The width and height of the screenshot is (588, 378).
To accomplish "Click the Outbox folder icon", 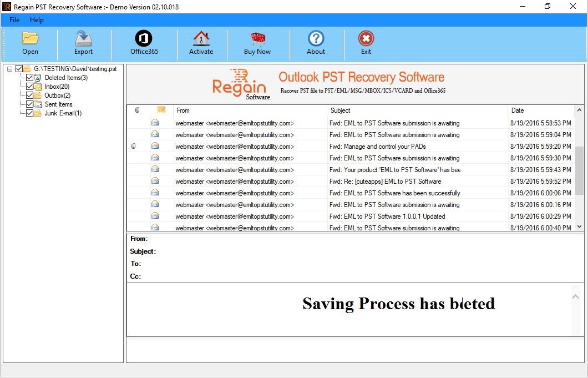I will point(38,95).
